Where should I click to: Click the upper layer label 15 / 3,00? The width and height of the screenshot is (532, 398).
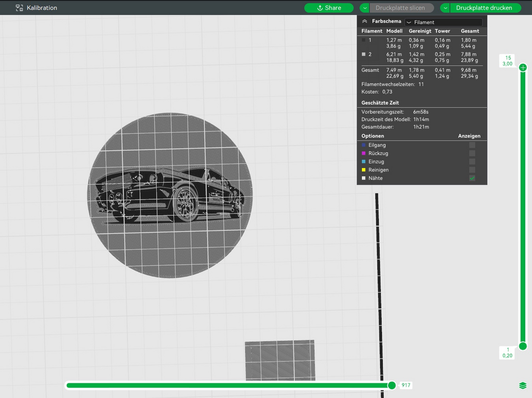tap(508, 61)
